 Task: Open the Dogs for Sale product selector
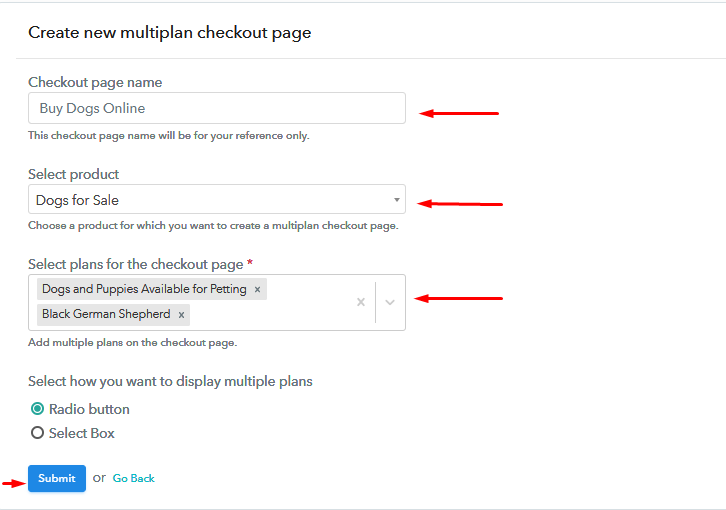tap(217, 200)
